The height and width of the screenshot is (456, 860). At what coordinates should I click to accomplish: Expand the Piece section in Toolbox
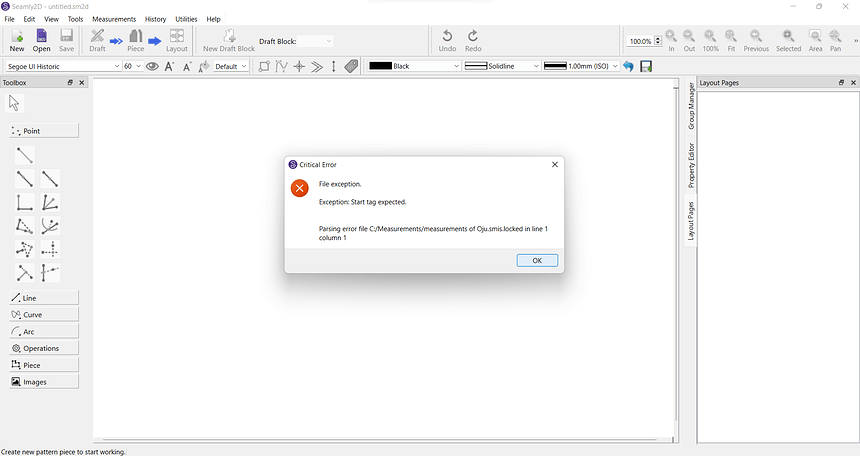tap(44, 365)
